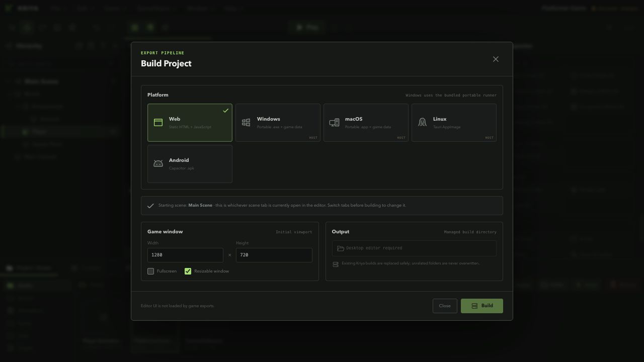Viewport: 644px width, 362px height.
Task: Click the Output path field with folder icon
Action: [x=414, y=248]
